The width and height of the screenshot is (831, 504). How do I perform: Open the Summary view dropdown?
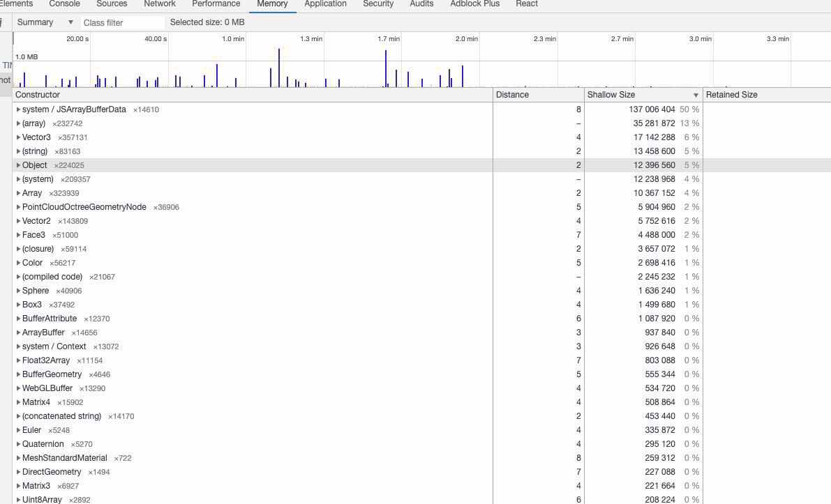coord(45,22)
